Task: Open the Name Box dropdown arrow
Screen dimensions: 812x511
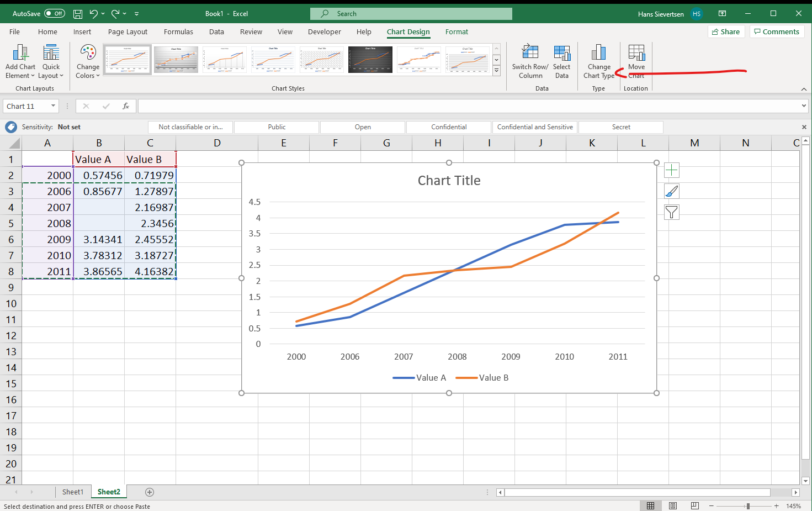Action: click(x=53, y=106)
